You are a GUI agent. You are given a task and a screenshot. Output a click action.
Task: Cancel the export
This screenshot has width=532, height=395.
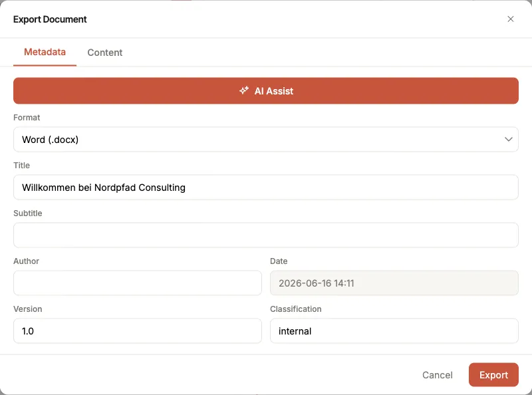438,375
